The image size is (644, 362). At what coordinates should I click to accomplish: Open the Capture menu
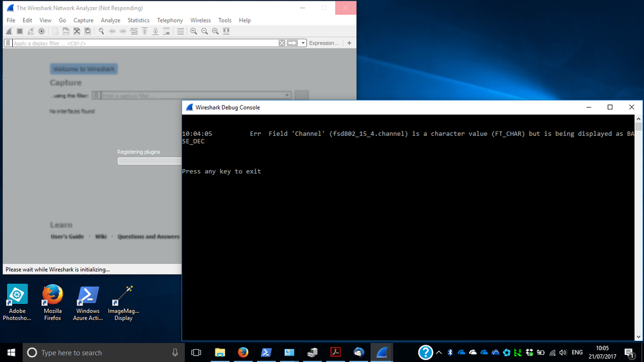[83, 20]
